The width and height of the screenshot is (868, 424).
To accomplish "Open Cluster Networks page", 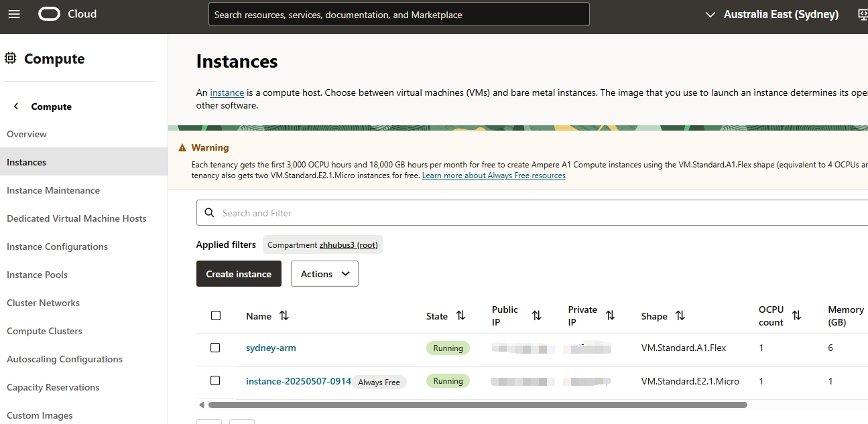I will pos(43,303).
